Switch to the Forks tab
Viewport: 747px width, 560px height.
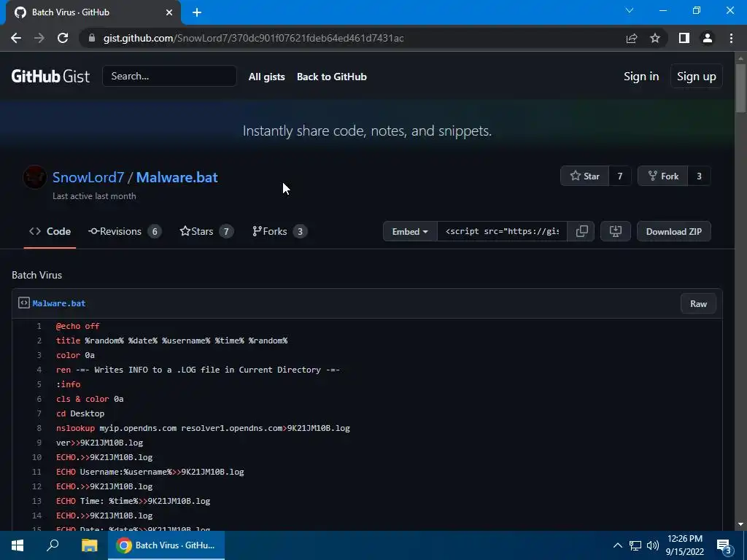(279, 231)
